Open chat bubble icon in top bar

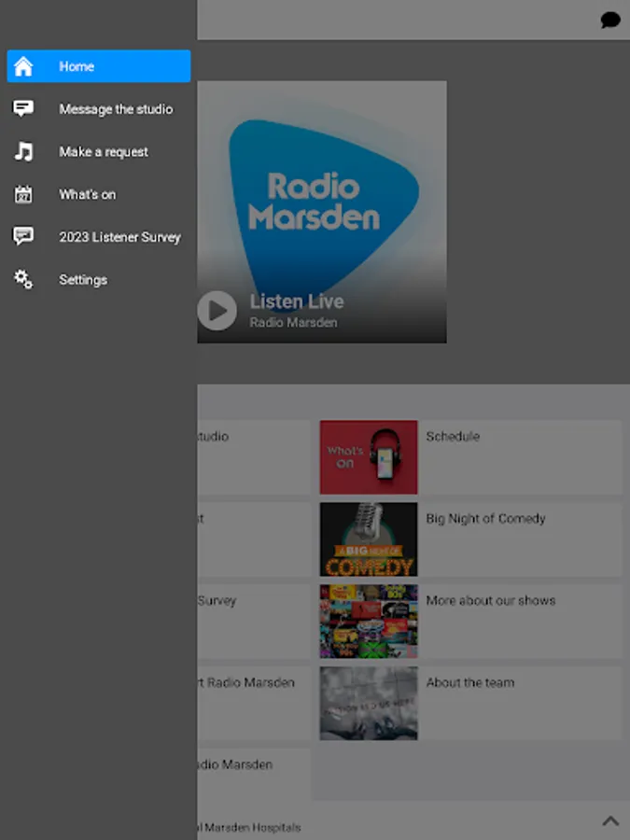(610, 21)
